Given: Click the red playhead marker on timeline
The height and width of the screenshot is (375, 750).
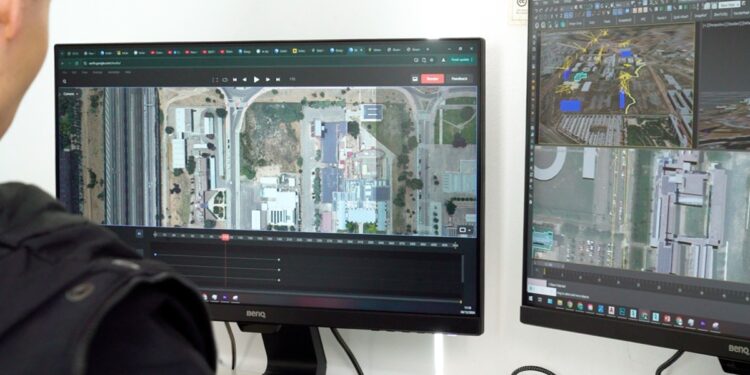Looking at the screenshot, I should (x=225, y=237).
